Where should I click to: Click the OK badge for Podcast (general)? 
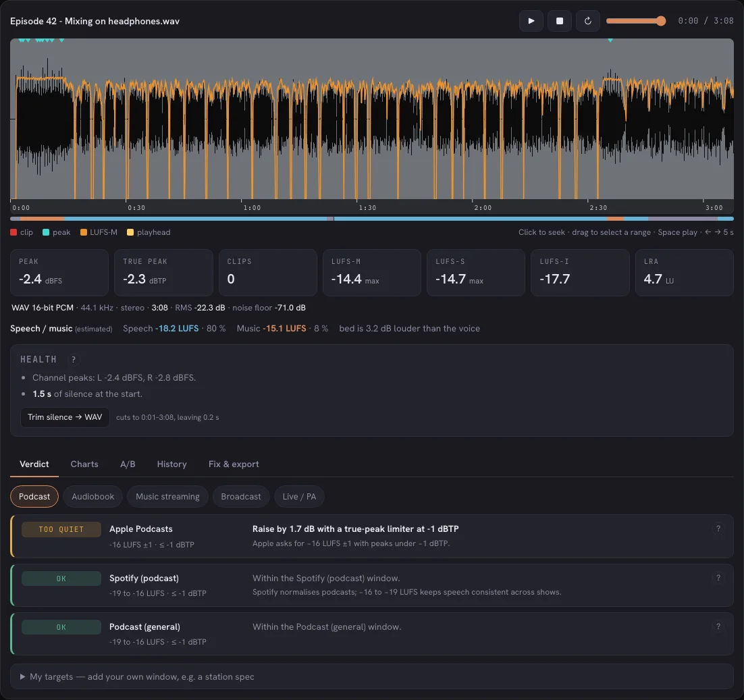(x=61, y=627)
